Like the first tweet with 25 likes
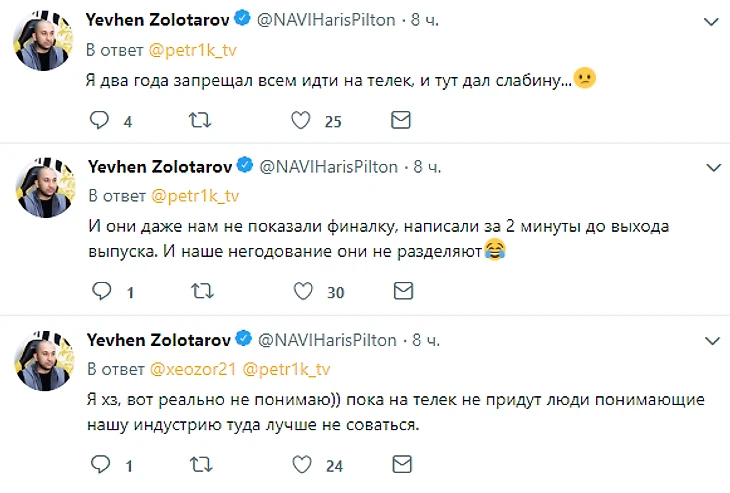Screen dimensions: 730x493 [x=302, y=121]
